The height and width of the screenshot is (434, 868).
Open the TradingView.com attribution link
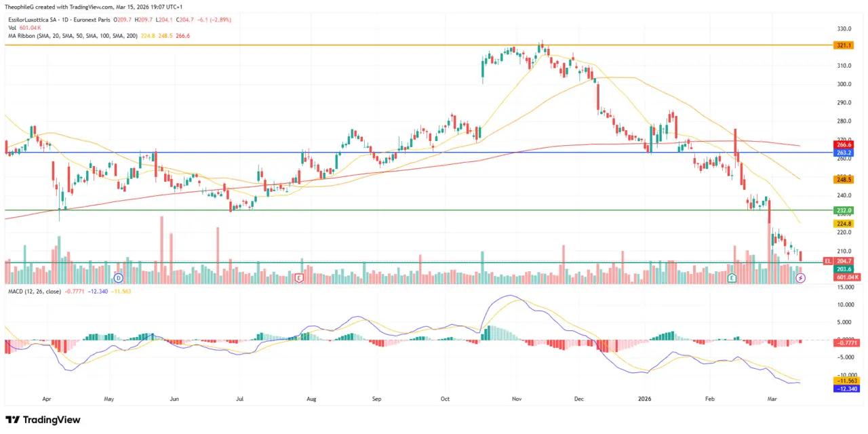pos(81,7)
